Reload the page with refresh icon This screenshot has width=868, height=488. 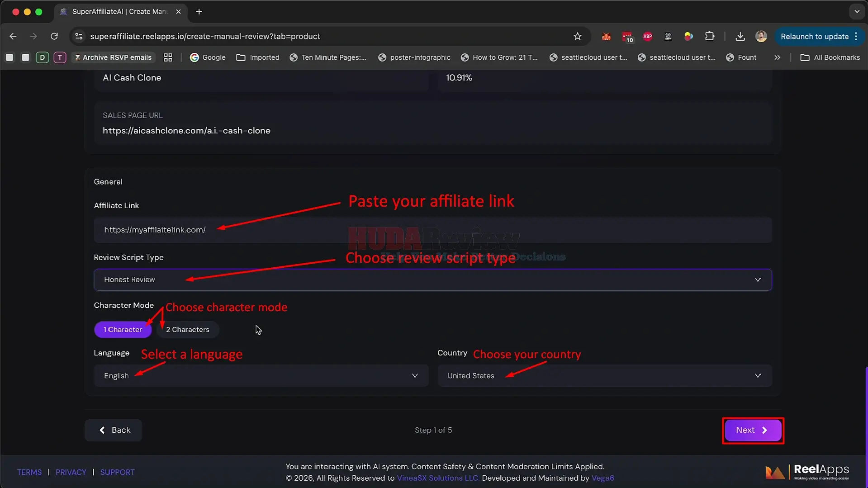pos(54,36)
